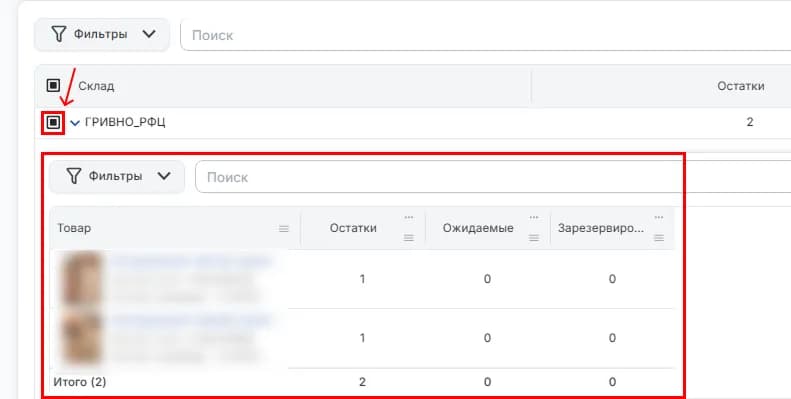The image size is (791, 399).
Task: Click the top Остатки value 2 for ГРИВНО_РФЦ
Action: pos(750,122)
